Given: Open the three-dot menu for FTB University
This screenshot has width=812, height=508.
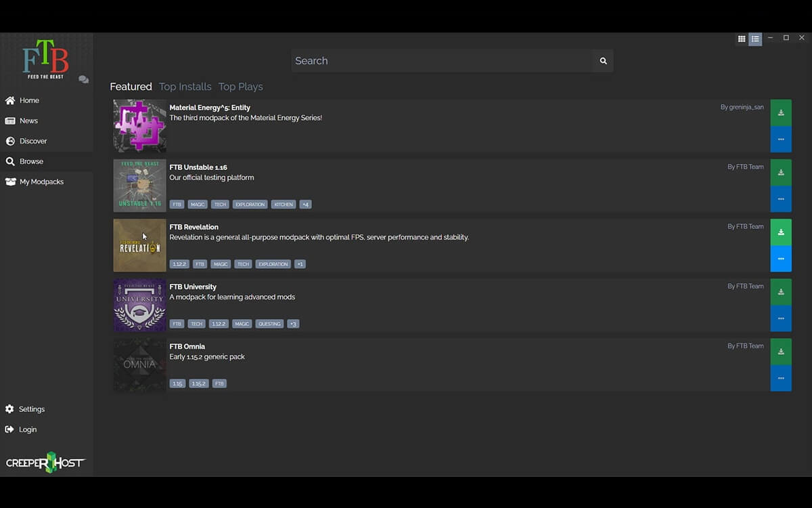Looking at the screenshot, I should [781, 318].
